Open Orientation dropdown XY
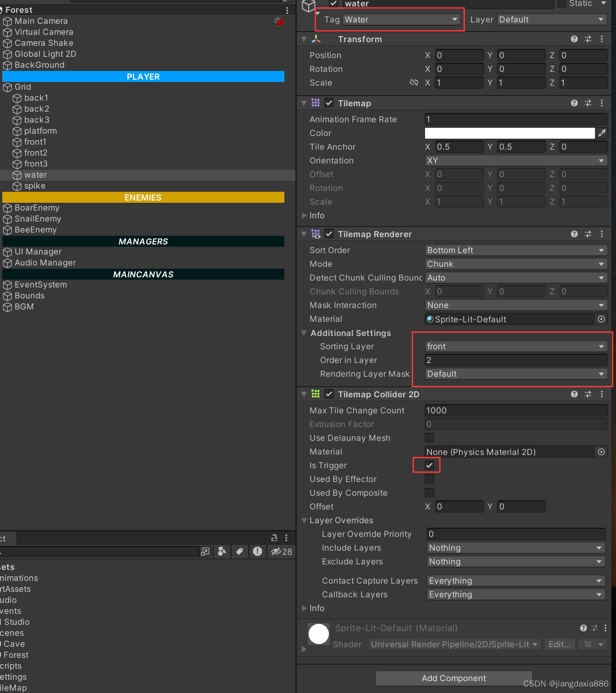Screen dimensions: 616x693 [516, 161]
